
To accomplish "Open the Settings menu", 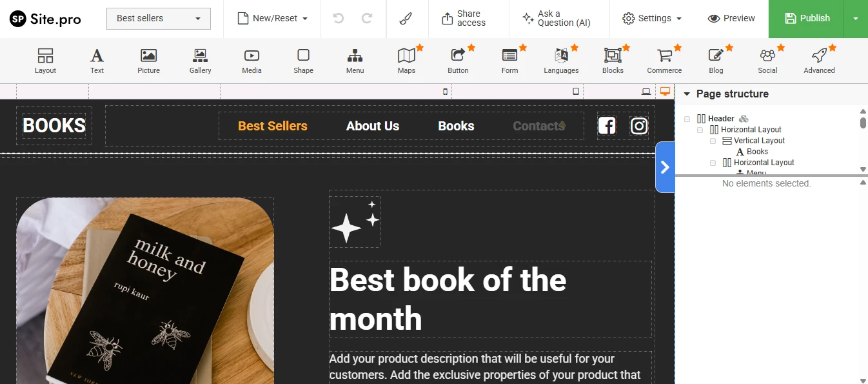I will point(651,19).
